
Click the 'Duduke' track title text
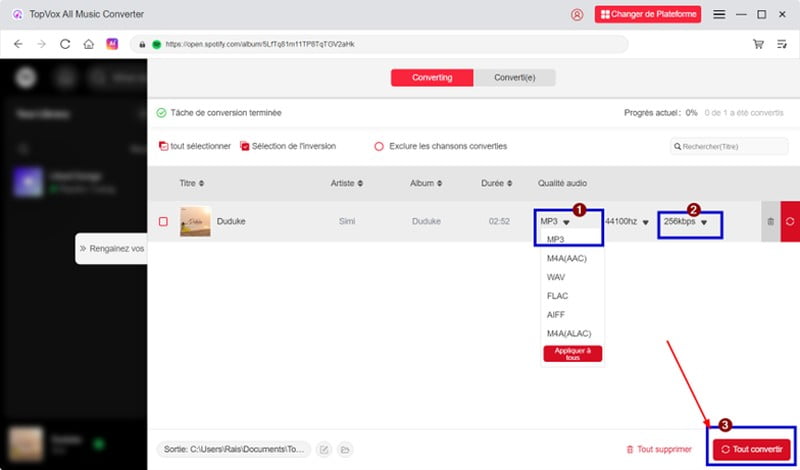click(231, 221)
